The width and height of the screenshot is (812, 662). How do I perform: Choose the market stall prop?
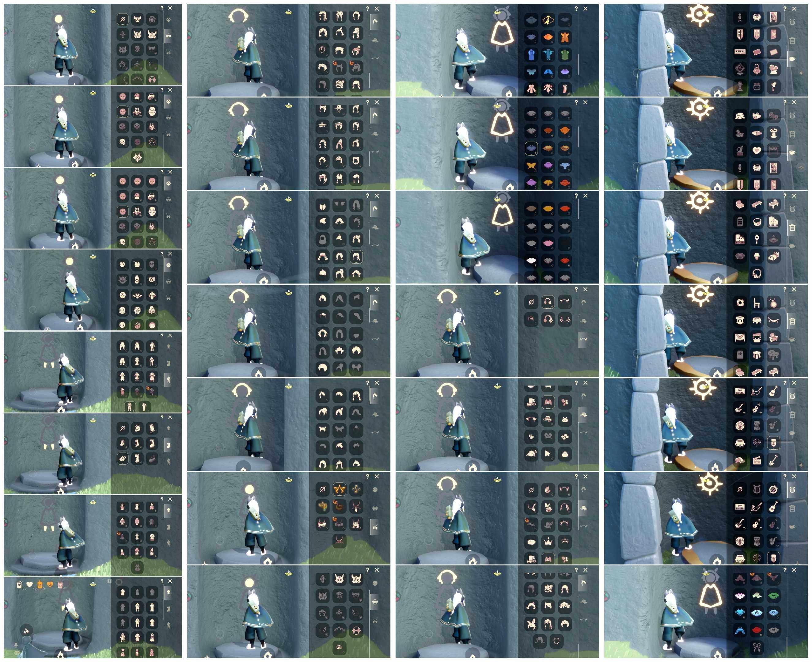click(x=757, y=337)
